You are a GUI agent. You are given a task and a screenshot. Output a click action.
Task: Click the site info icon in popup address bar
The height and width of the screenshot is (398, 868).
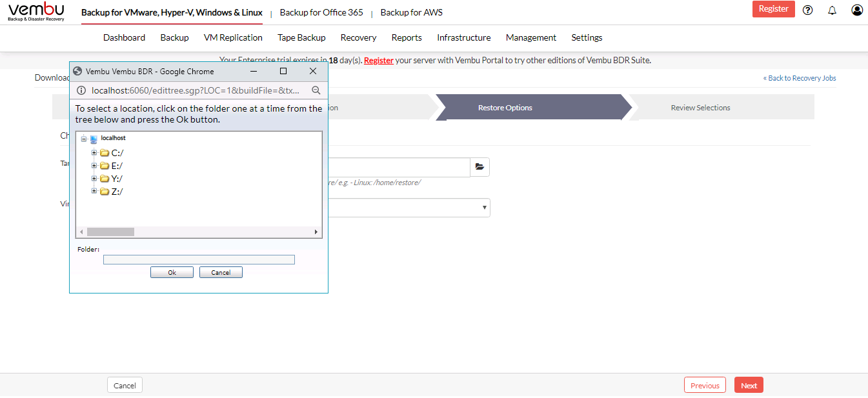point(81,90)
